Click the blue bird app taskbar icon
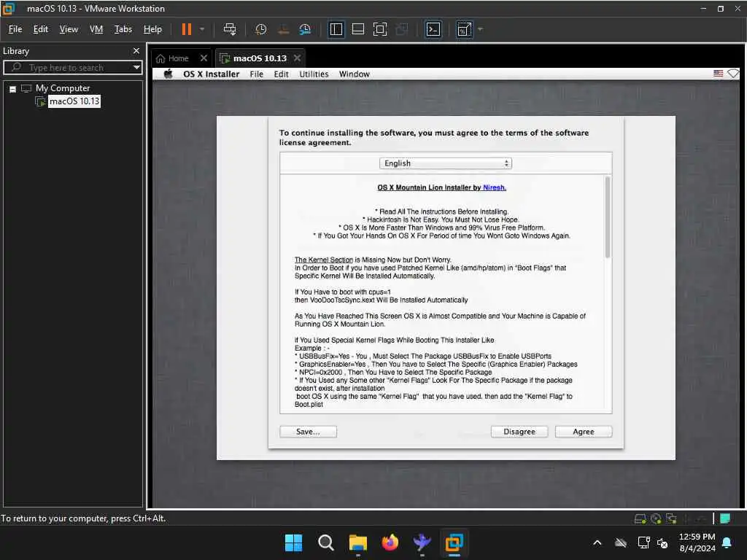This screenshot has width=747, height=560. 422,542
